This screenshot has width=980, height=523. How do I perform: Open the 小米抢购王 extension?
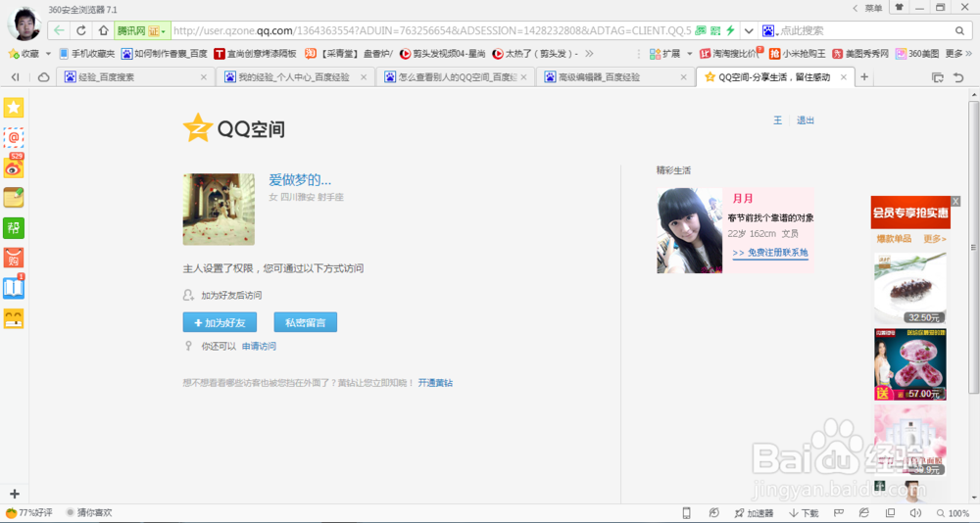(798, 54)
